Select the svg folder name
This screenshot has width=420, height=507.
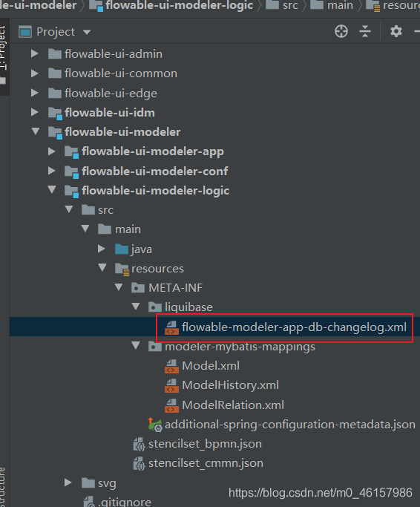pos(107,483)
